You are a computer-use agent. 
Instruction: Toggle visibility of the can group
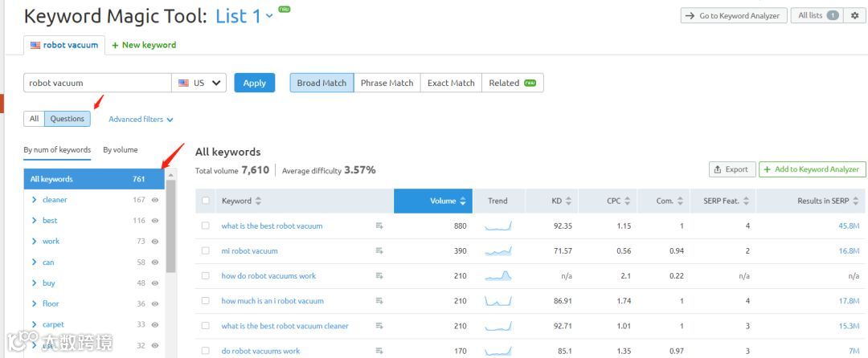point(155,262)
